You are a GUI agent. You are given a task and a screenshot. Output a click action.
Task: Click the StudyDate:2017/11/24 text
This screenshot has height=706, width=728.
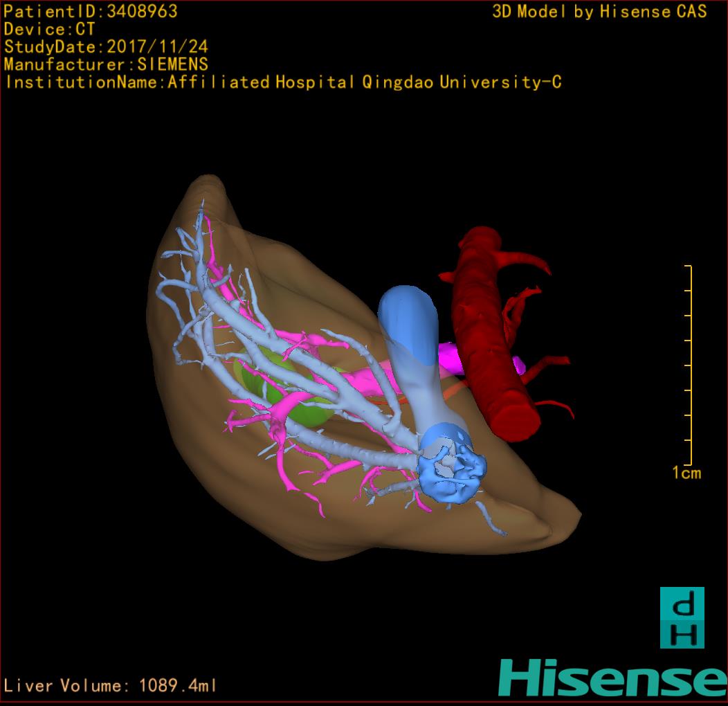pos(106,47)
